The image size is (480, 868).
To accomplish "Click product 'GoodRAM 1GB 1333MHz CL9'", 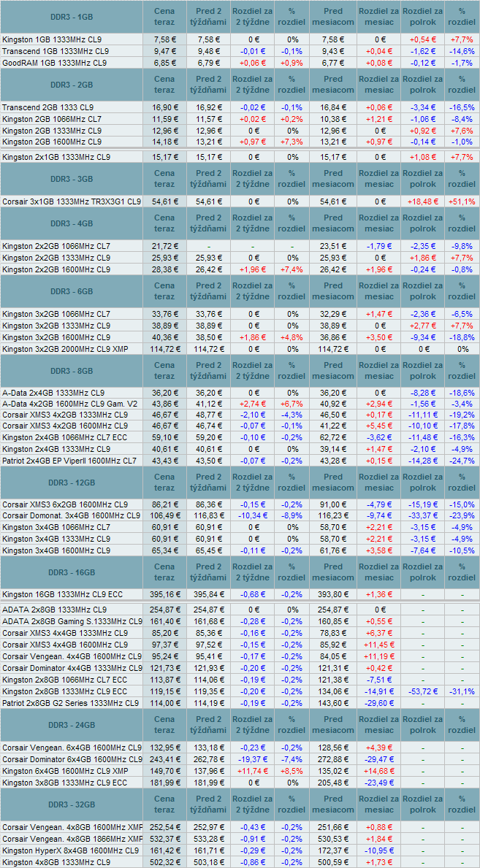I will click(55, 63).
